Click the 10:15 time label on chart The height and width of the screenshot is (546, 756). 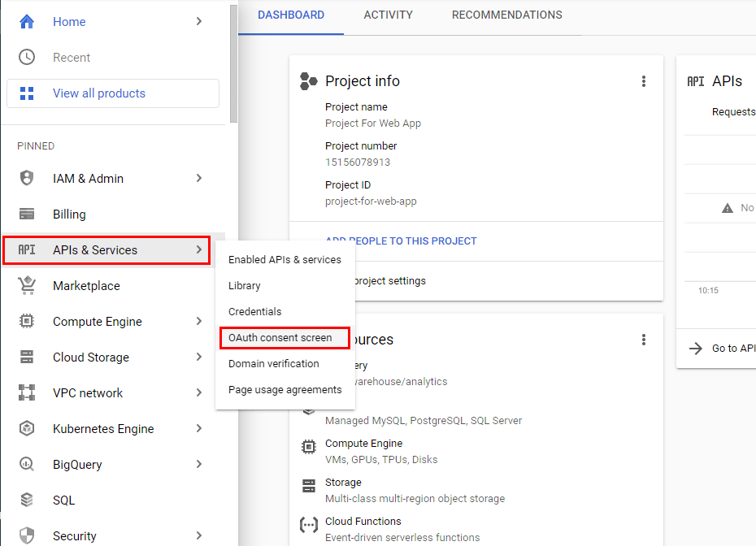click(x=708, y=290)
